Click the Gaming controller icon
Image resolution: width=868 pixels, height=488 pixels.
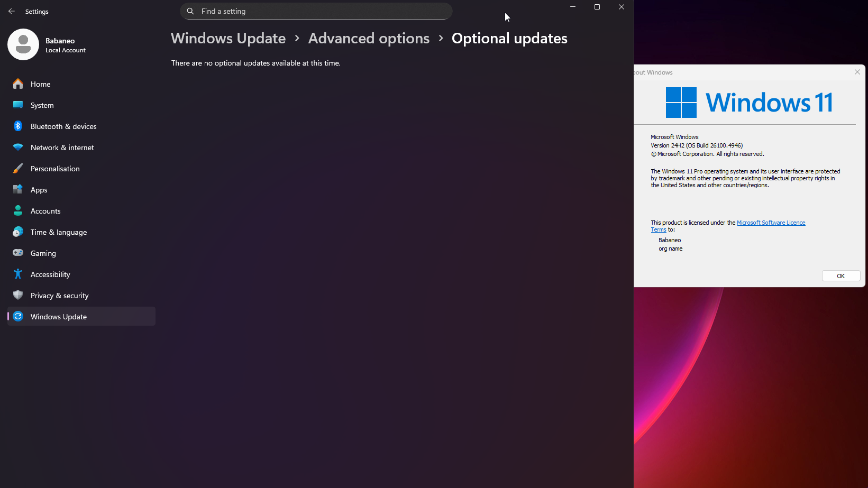(x=18, y=253)
